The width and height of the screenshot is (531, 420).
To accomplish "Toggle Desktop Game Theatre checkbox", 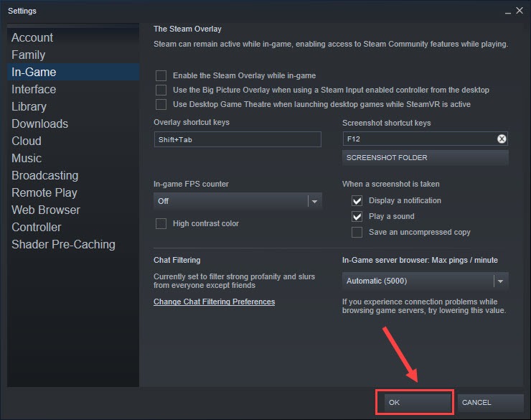I will (161, 104).
